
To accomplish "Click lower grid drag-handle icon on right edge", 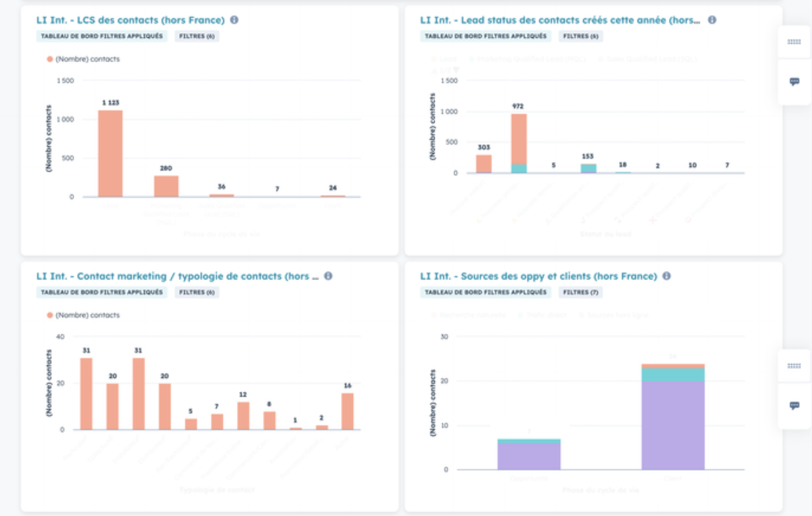I will [794, 366].
